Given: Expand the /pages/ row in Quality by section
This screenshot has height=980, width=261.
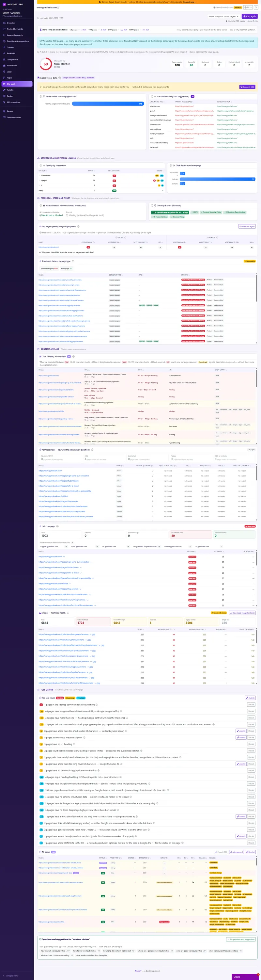Looking at the screenshot, I should click(x=40, y=180).
